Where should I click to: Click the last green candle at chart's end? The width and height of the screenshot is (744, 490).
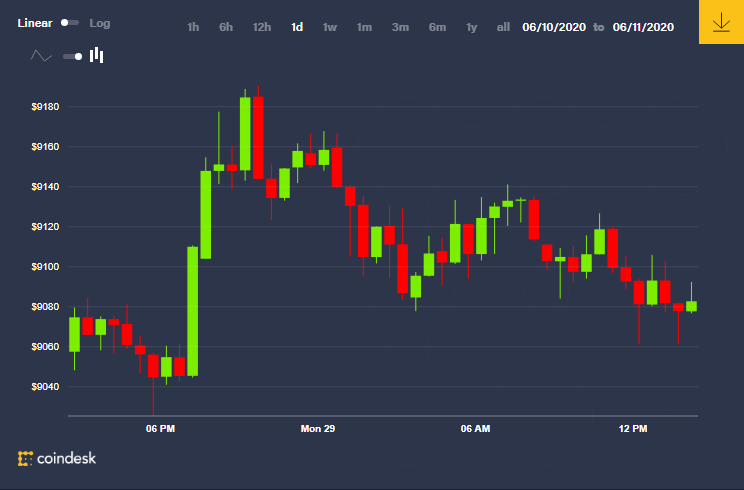pyautogui.click(x=691, y=306)
